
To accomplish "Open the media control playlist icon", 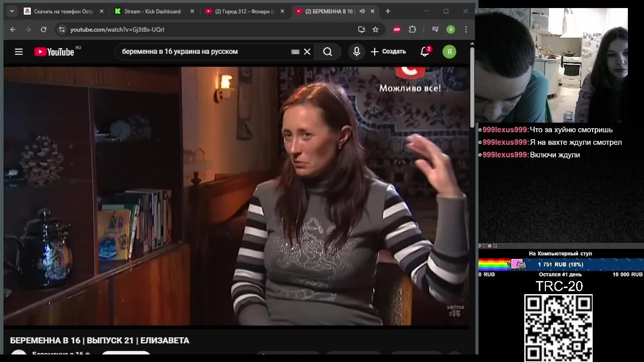I will click(436, 30).
